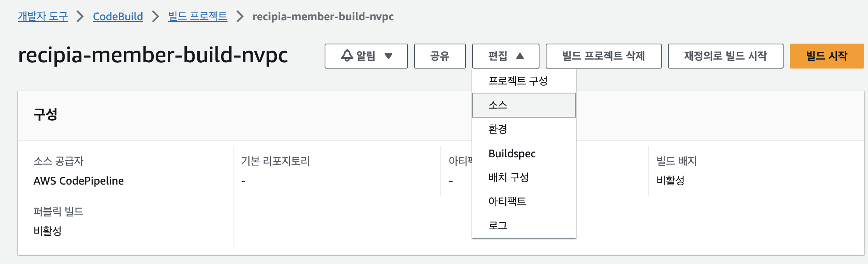Click the downward arrow on the 알림 button
Screen dimensions: 868x264
pos(389,56)
